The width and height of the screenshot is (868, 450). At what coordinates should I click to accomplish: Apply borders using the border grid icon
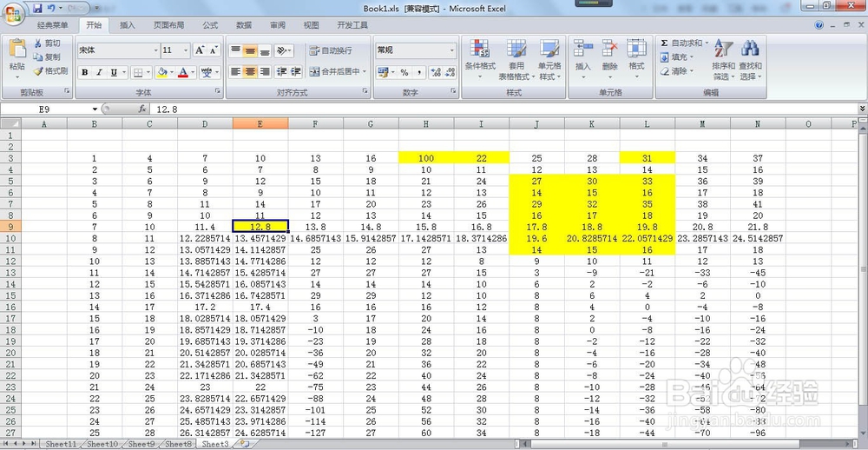point(138,72)
